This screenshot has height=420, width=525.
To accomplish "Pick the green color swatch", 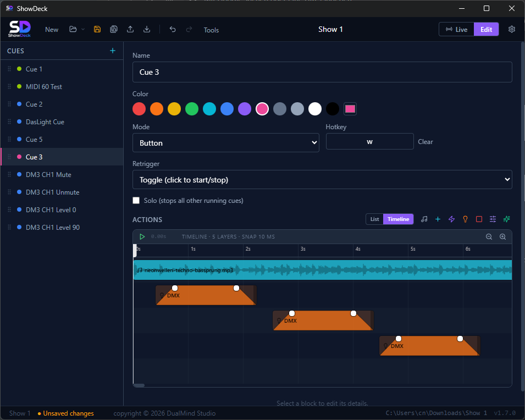I will coord(192,109).
